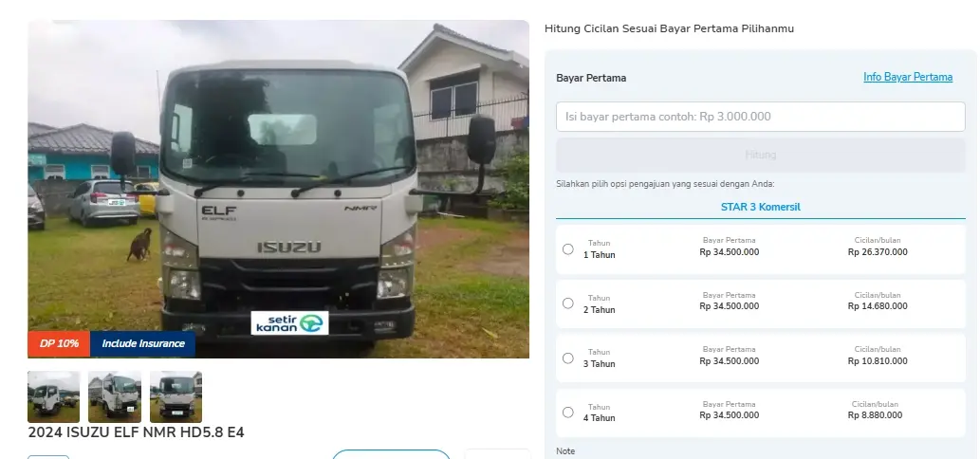The image size is (980, 459).
Task: Click the Include Insurance badge
Action: [x=143, y=343]
